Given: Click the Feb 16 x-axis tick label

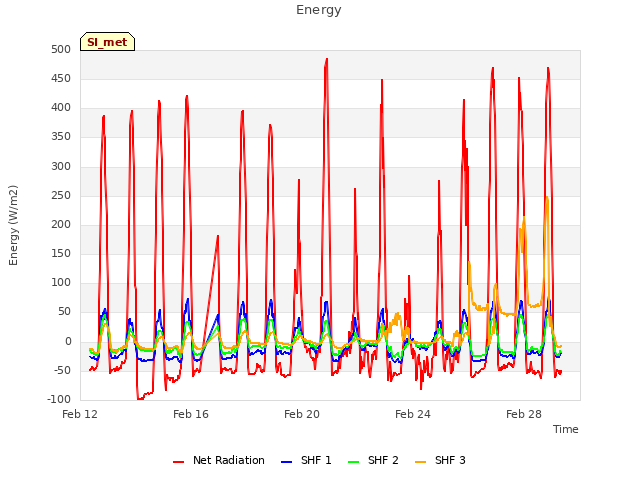Looking at the screenshot, I should (191, 414).
